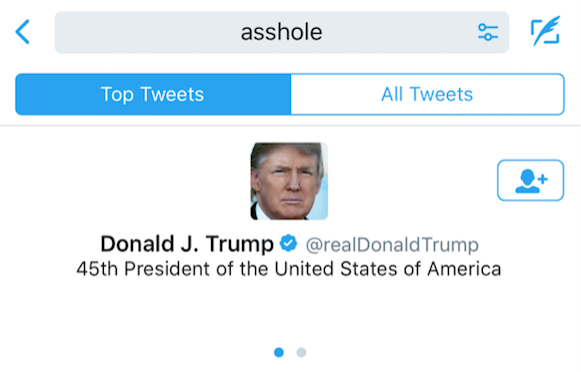Focus the search input field

click(282, 32)
